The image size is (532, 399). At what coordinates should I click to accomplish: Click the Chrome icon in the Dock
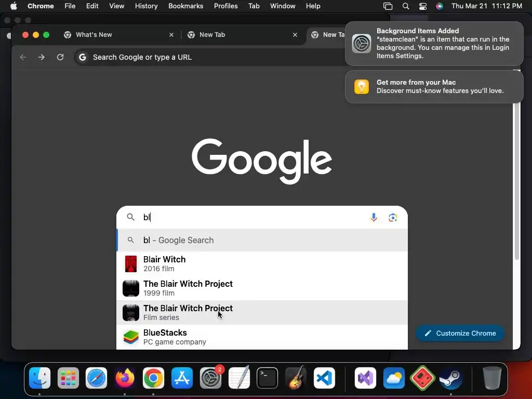click(x=153, y=378)
